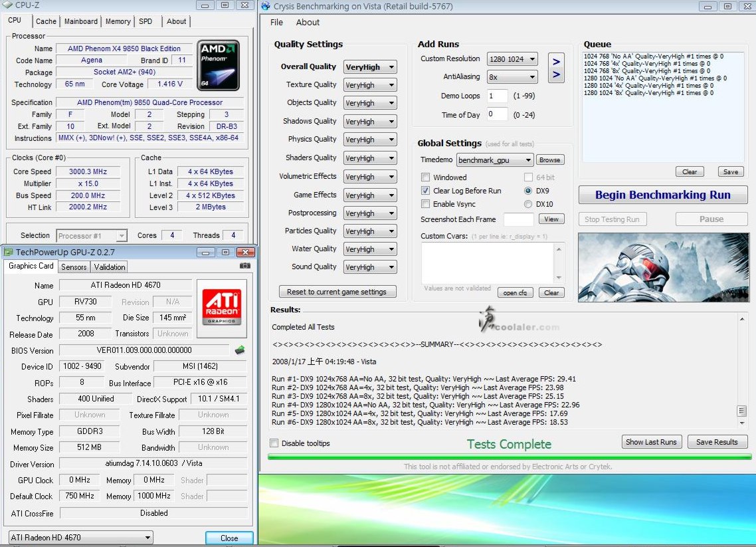This screenshot has width=756, height=547.
Task: Click the green tests progress bar
Action: pos(510,457)
